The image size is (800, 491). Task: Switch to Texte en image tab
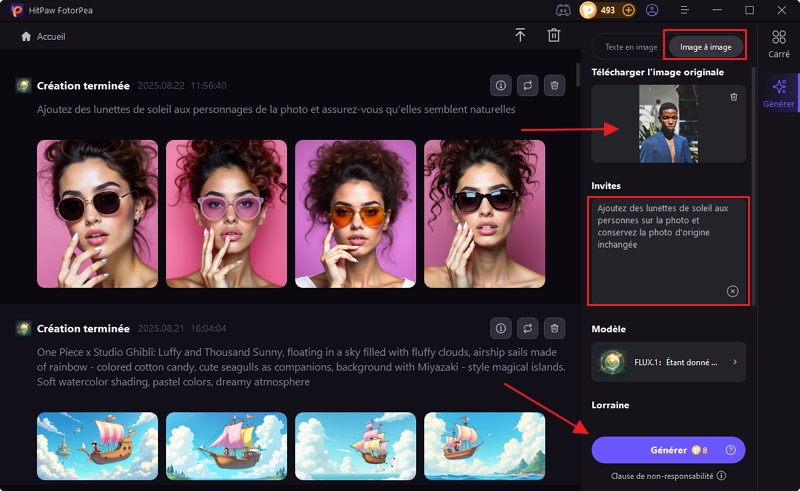[x=631, y=47]
